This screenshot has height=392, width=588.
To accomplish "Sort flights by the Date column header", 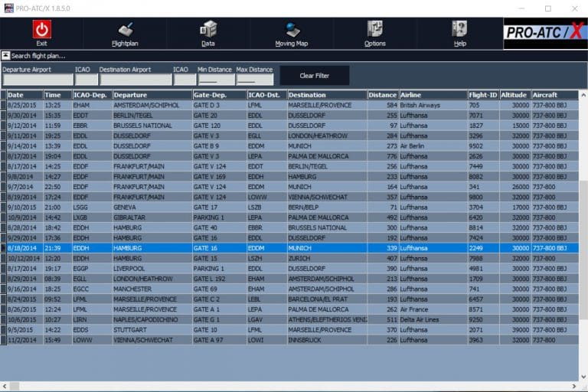I will coord(24,95).
